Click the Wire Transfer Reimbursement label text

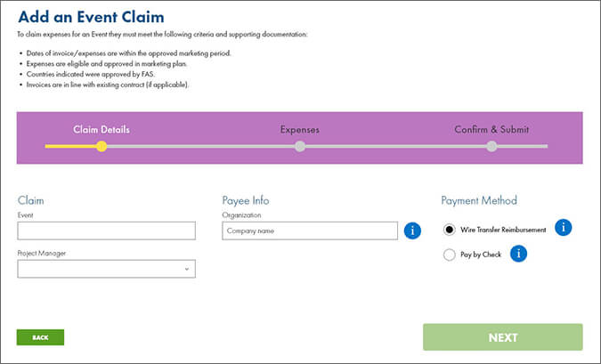coord(503,230)
